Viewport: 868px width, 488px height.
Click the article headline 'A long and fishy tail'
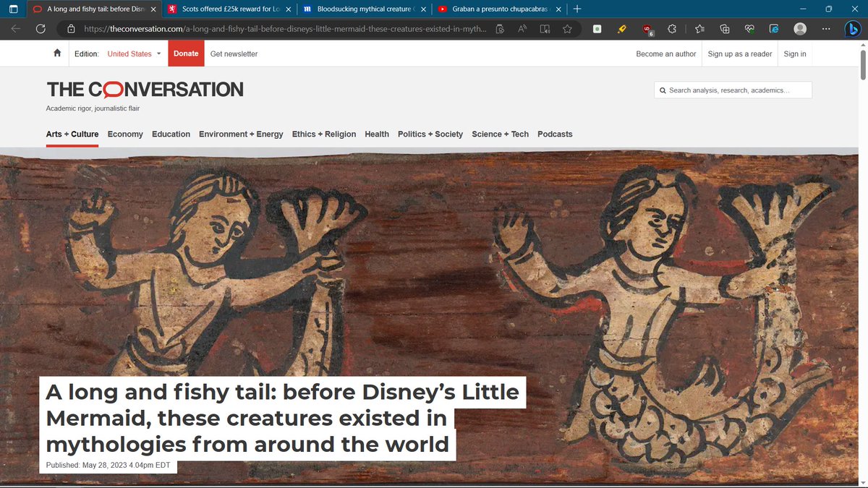pyautogui.click(x=282, y=418)
